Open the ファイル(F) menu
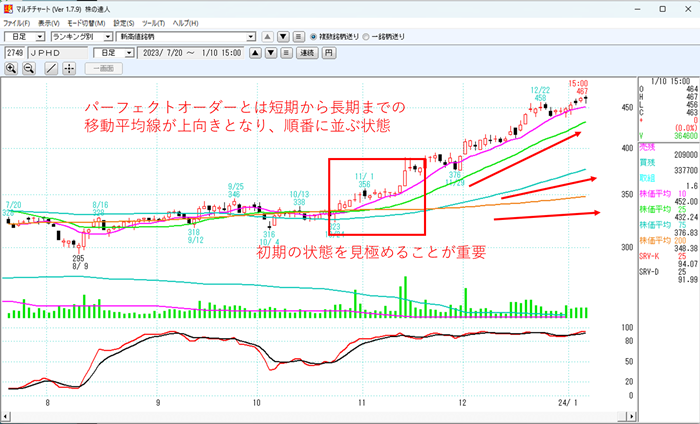This screenshot has height=424, width=700. point(17,21)
